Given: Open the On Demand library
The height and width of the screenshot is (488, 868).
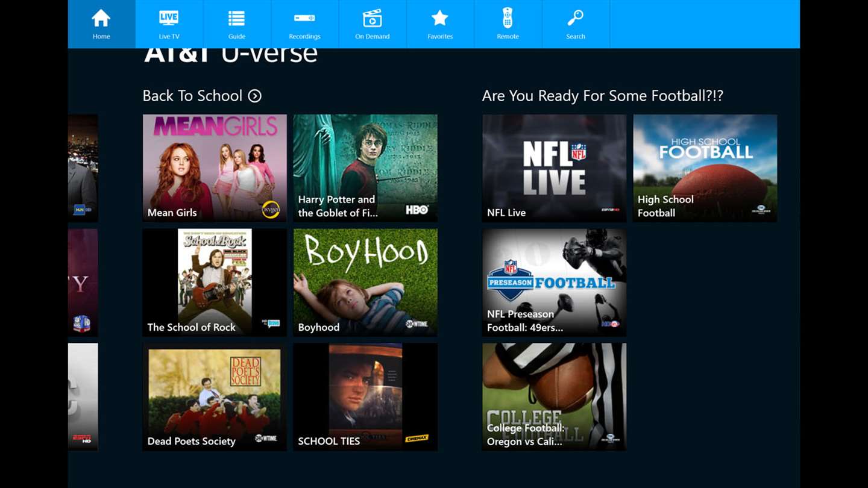Looking at the screenshot, I should [x=373, y=24].
